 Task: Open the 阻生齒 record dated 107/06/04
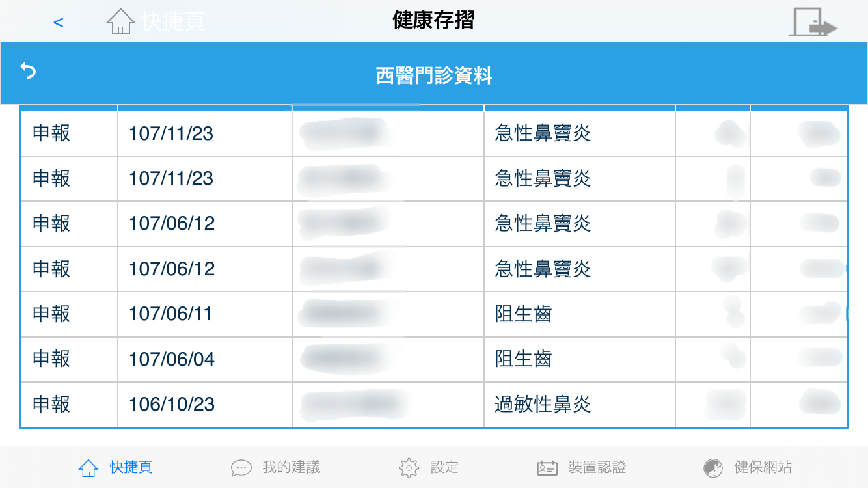click(x=523, y=359)
